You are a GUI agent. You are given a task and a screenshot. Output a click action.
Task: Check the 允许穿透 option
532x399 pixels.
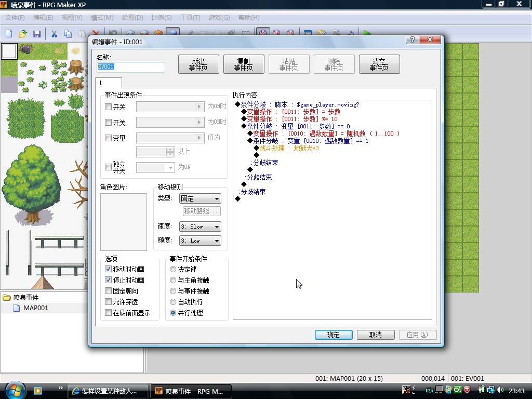coord(108,302)
